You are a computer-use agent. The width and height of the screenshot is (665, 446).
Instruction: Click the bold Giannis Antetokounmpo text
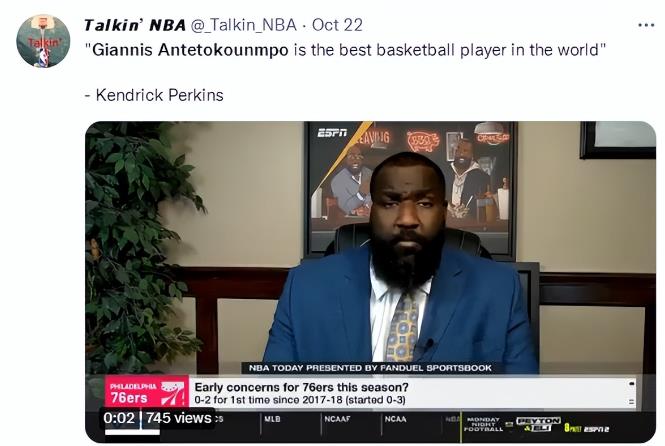pyautogui.click(x=190, y=50)
